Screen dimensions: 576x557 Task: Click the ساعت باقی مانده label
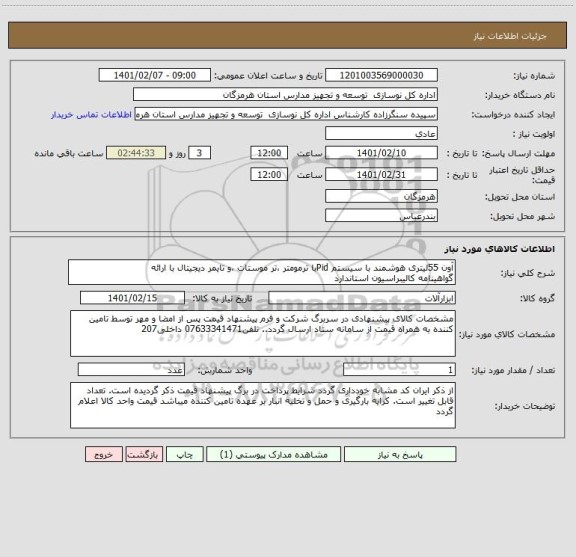pos(69,153)
